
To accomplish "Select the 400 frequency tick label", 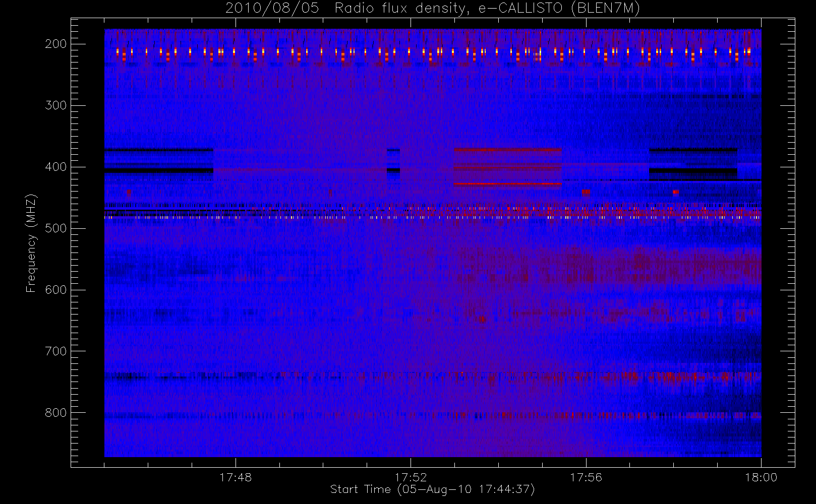I will point(56,167).
